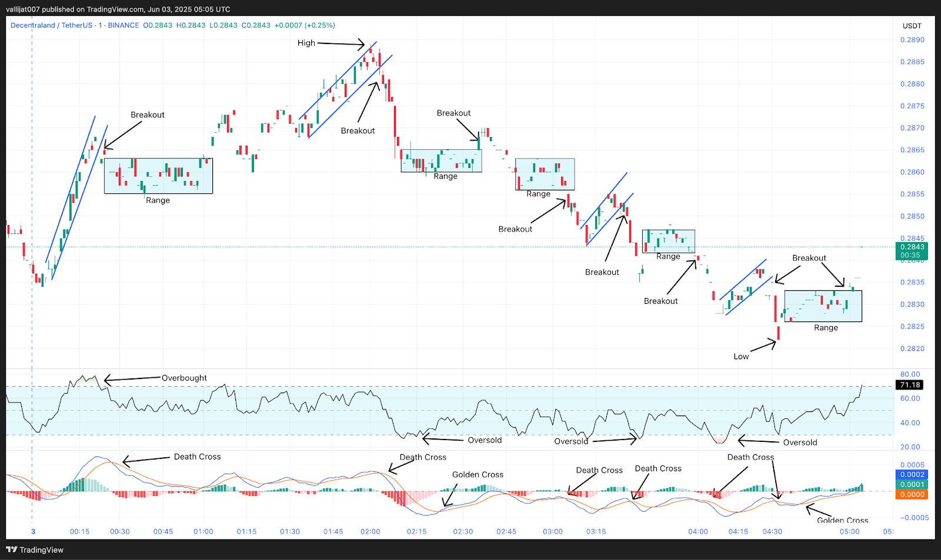941x560 pixels.
Task: Click the blue MACD value label 0.0002
Action: [912, 475]
